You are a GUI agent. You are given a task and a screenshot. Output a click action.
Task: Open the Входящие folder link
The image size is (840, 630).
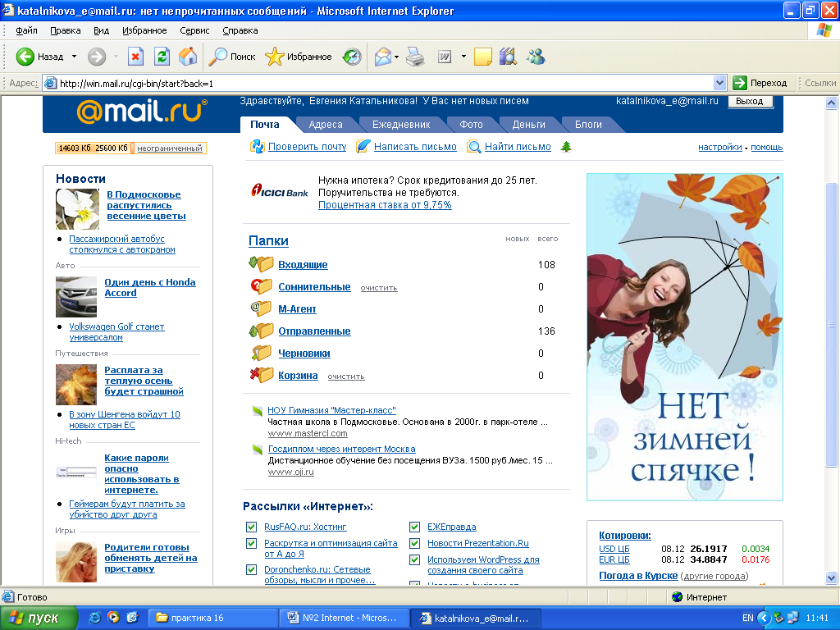[x=303, y=265]
